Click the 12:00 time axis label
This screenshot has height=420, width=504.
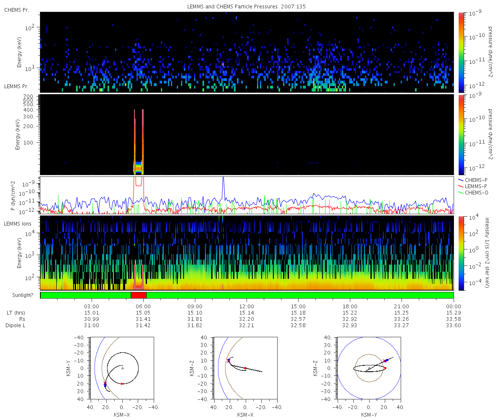click(247, 307)
